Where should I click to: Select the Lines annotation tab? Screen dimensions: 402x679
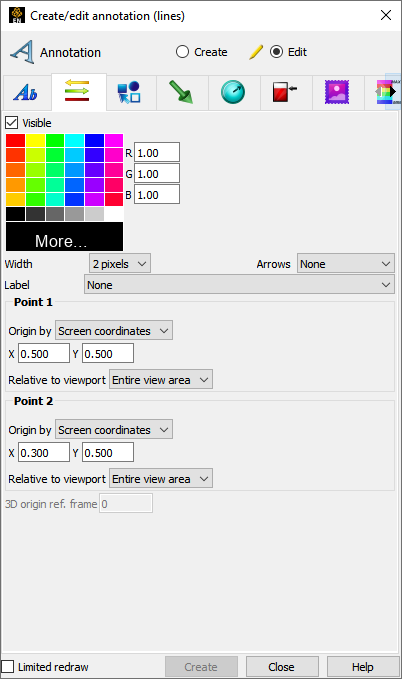[x=78, y=91]
